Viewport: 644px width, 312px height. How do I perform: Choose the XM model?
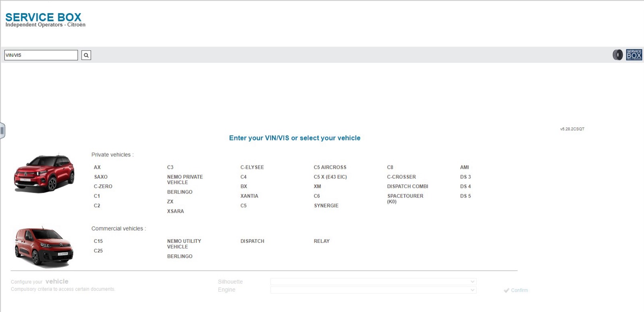click(317, 186)
